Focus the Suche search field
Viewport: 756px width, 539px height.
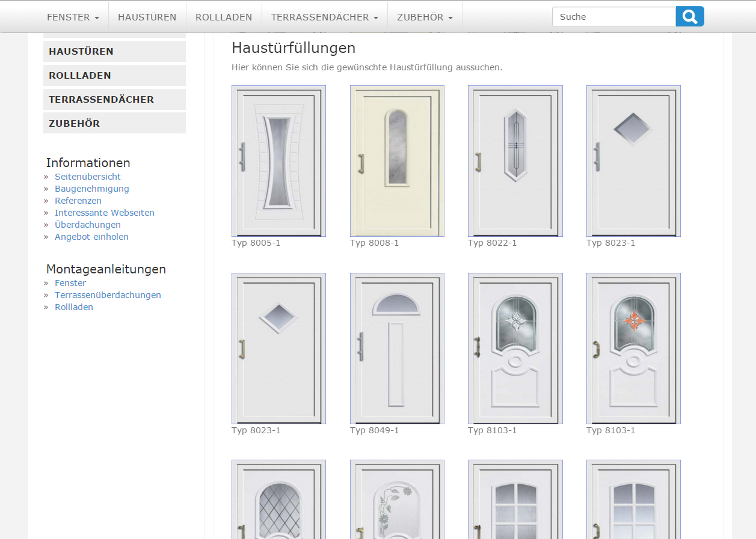pyautogui.click(x=614, y=17)
